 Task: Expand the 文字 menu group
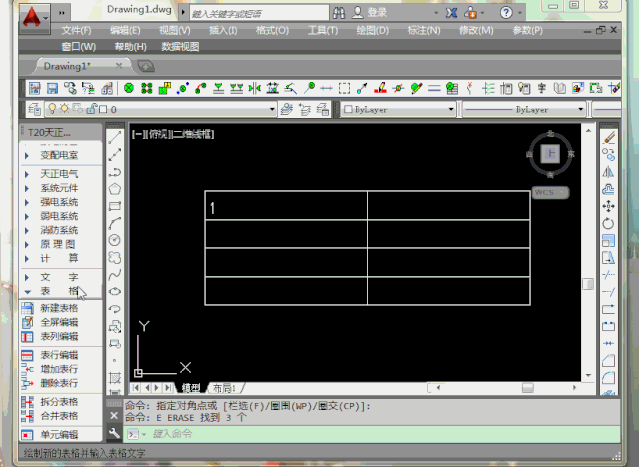point(61,277)
